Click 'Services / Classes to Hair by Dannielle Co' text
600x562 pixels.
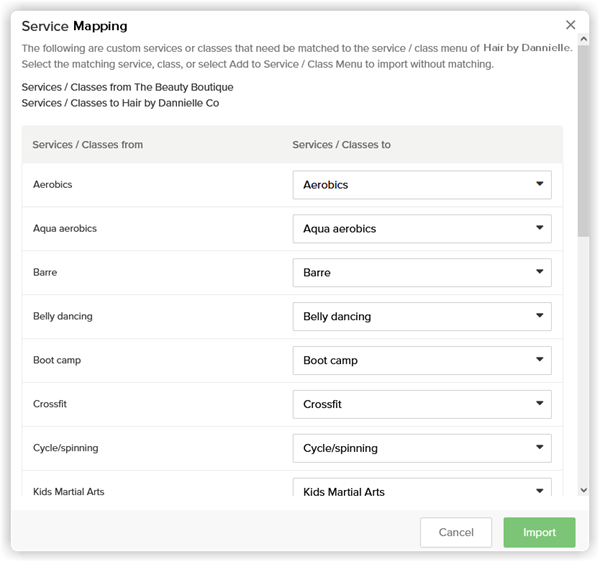120,103
